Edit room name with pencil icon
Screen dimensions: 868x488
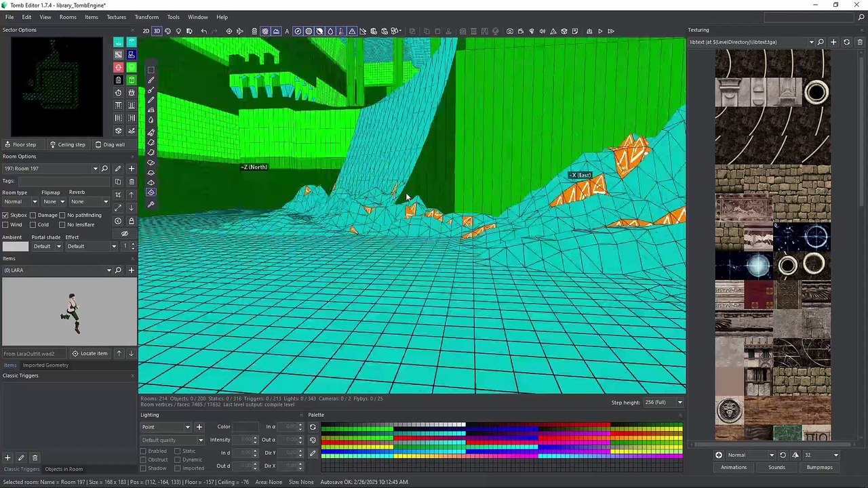click(118, 168)
